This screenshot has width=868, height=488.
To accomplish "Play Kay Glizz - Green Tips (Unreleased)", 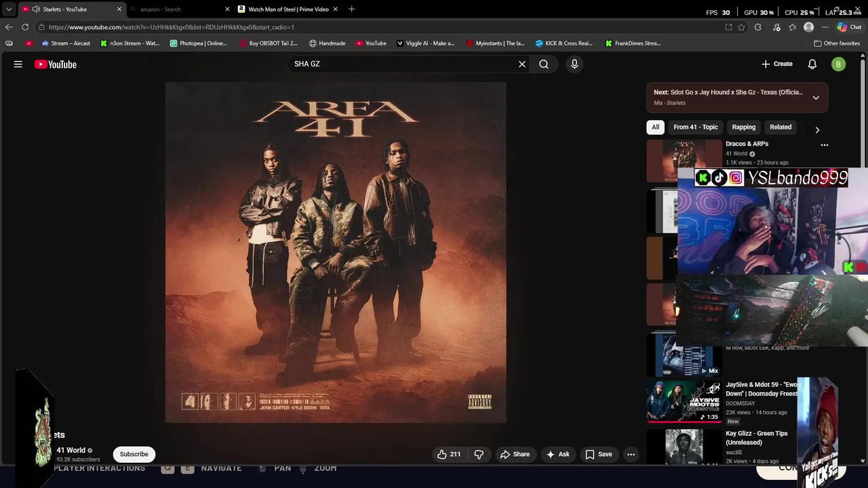I will (756, 438).
